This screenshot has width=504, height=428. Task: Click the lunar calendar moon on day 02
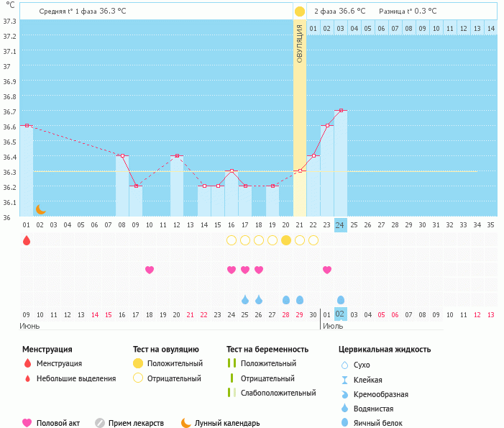[x=41, y=209]
